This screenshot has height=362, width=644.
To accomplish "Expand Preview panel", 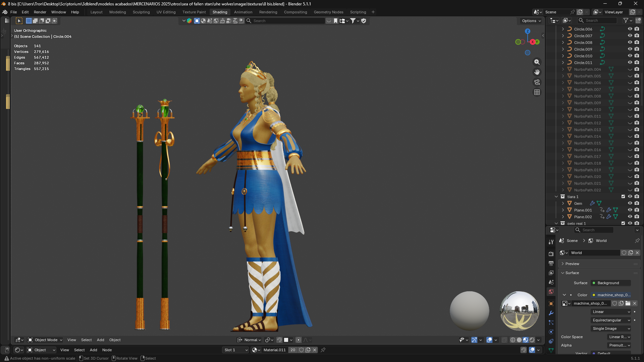I will (x=599, y=264).
